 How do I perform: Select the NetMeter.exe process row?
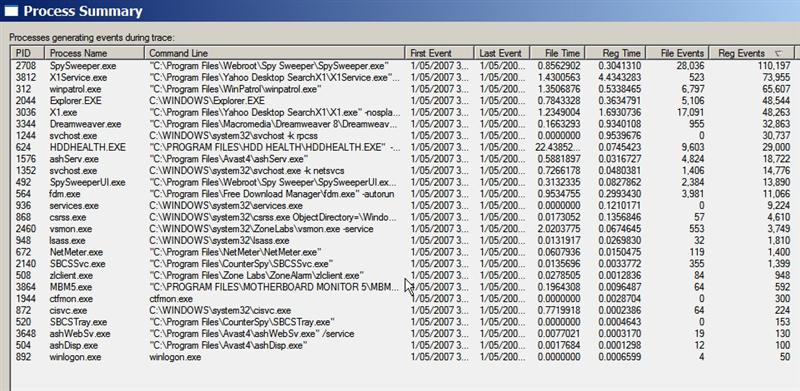click(403, 252)
